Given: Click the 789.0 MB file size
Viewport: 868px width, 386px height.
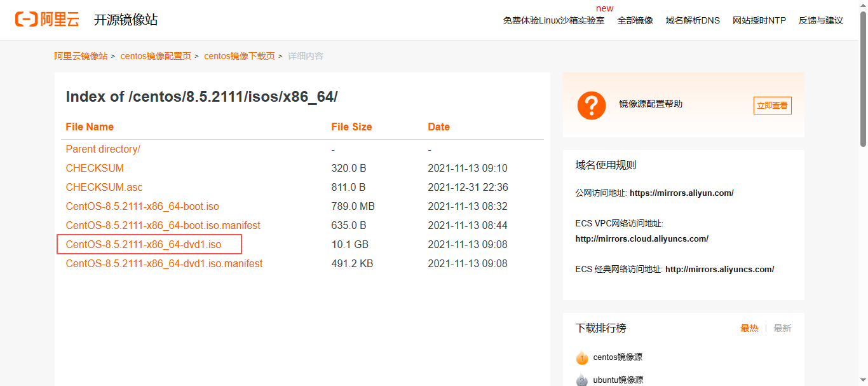Looking at the screenshot, I should point(353,206).
